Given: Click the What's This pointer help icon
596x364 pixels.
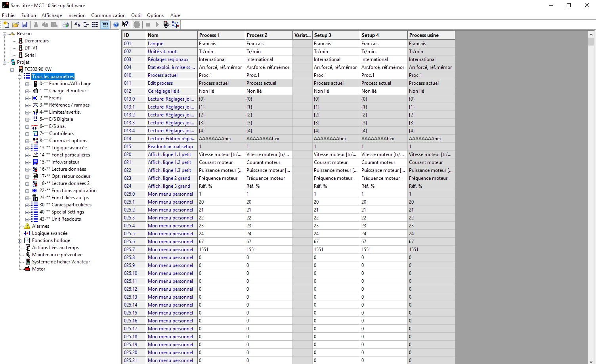Looking at the screenshot, I should click(125, 25).
